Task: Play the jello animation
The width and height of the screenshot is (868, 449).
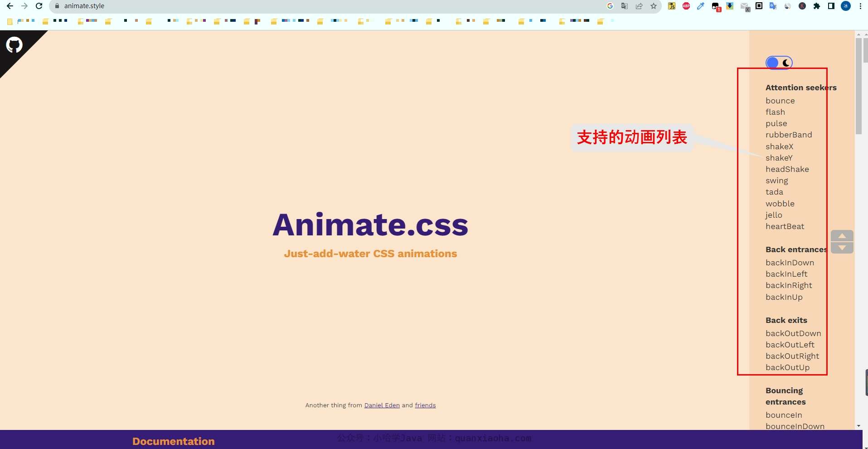Action: pyautogui.click(x=774, y=215)
